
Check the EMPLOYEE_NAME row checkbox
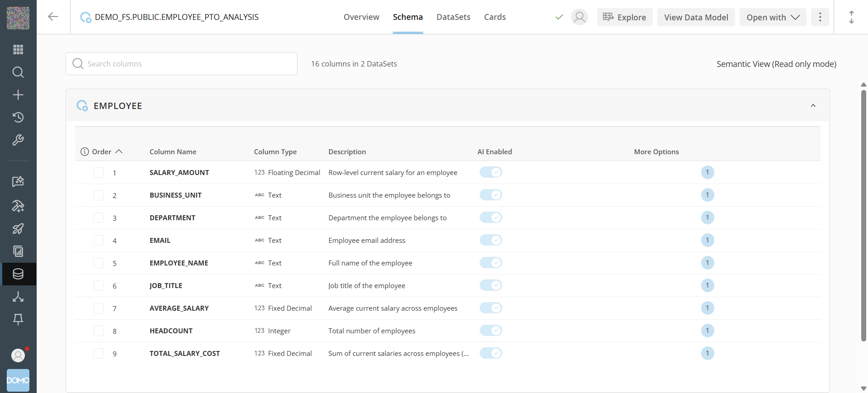[x=99, y=263]
